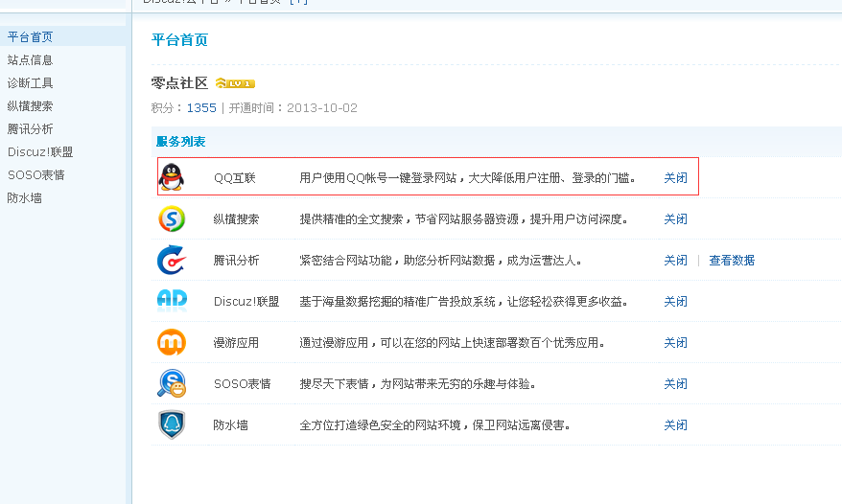Screen dimensions: 842x504
Task: Open 查看数据 for 腾讯分析
Action: click(x=732, y=261)
